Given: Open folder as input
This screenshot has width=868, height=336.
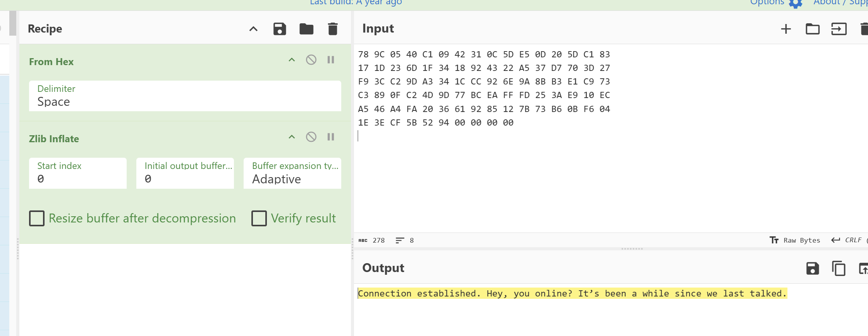Looking at the screenshot, I should (x=812, y=29).
